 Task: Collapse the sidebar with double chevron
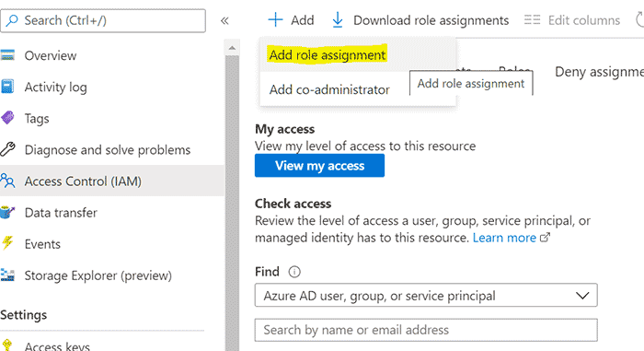click(224, 20)
